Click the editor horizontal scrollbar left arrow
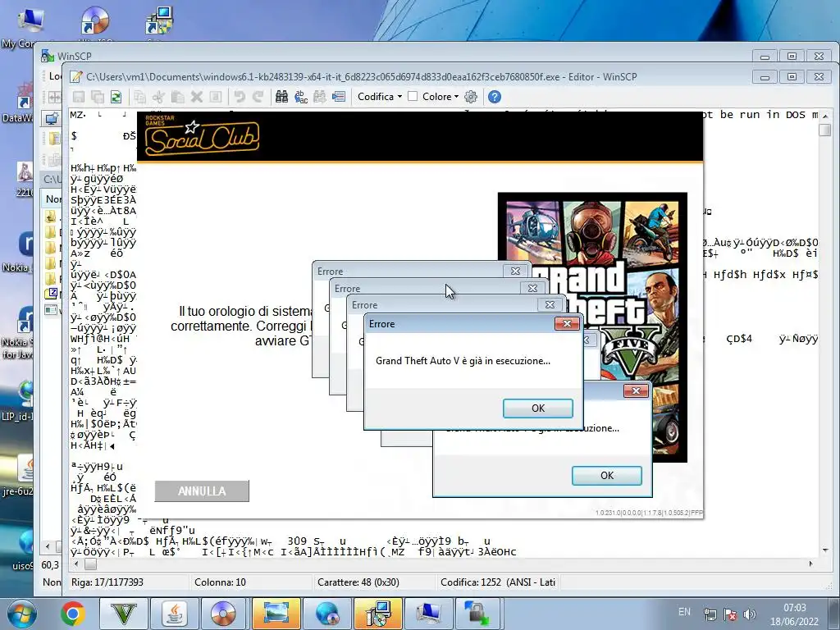The width and height of the screenshot is (840, 630). 76,564
